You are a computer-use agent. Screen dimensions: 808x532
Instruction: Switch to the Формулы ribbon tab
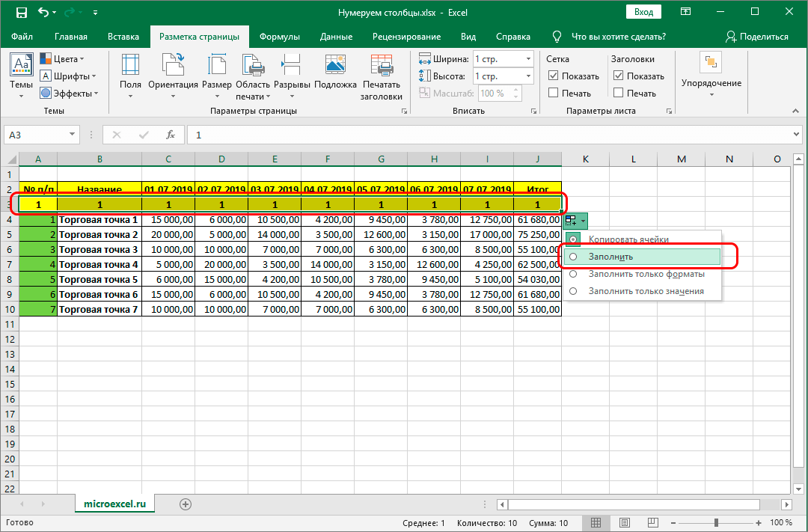coord(279,37)
